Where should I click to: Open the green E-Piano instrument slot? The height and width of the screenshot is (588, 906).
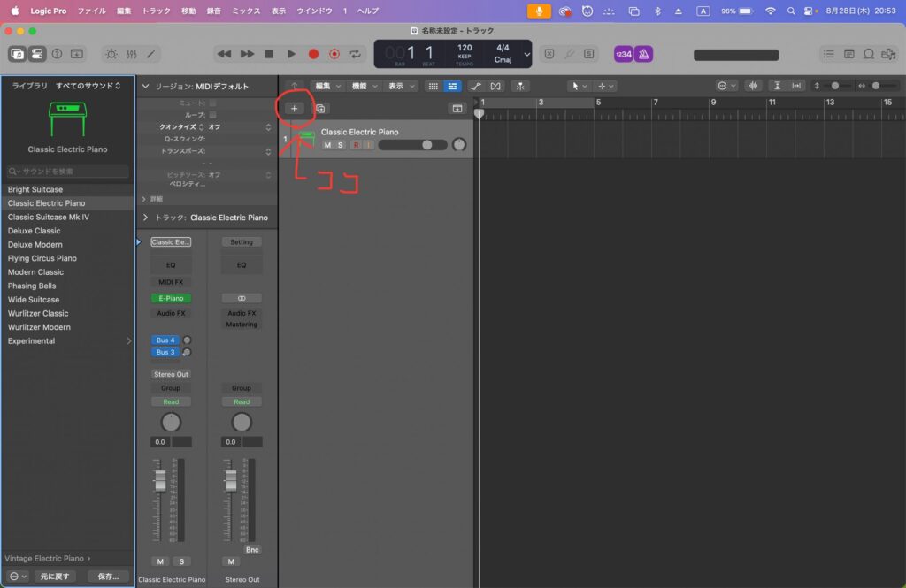(x=171, y=298)
